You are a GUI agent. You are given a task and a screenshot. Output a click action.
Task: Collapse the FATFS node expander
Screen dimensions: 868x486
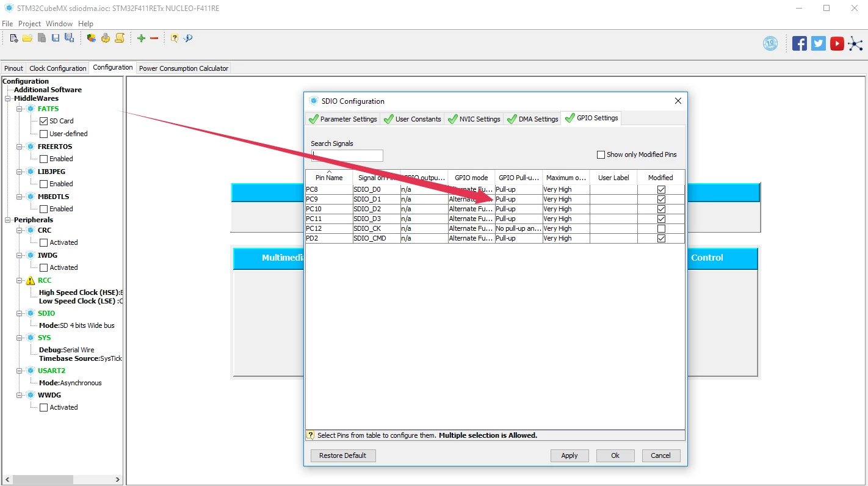[x=20, y=109]
